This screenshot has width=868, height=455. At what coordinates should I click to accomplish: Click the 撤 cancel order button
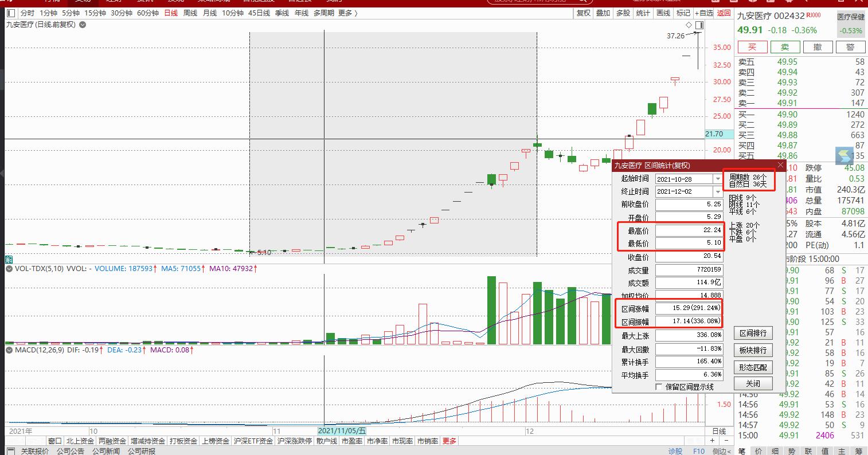point(818,47)
